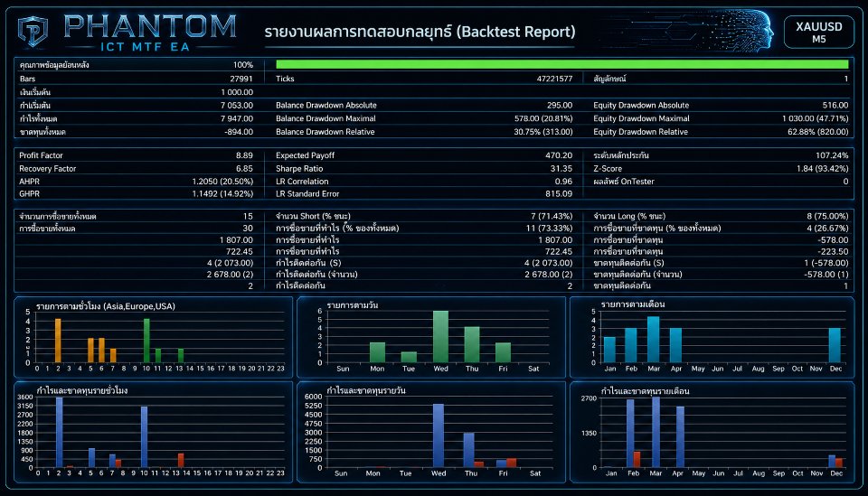Select the value 578.00 (20.81%)
The width and height of the screenshot is (868, 496).
click(x=543, y=118)
